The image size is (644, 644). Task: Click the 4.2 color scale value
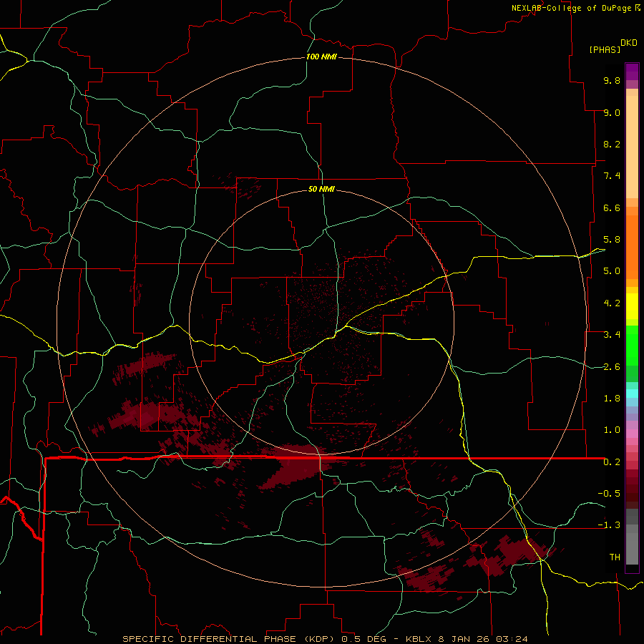click(x=612, y=303)
